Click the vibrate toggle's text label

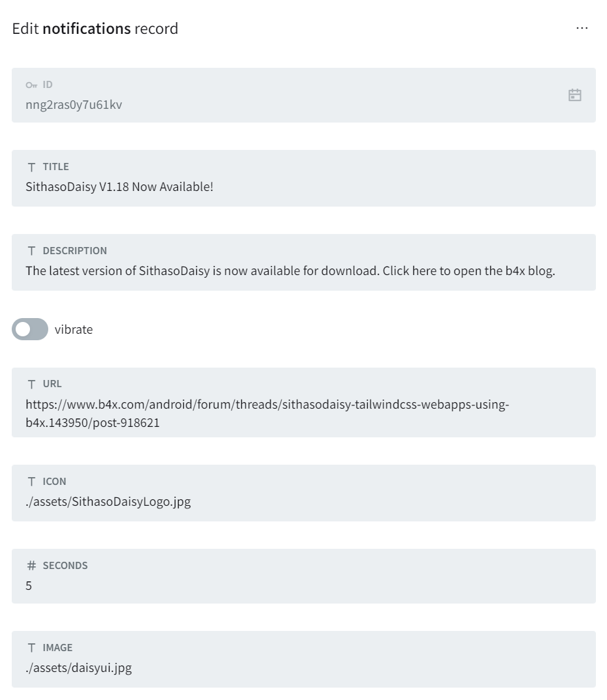[74, 330]
